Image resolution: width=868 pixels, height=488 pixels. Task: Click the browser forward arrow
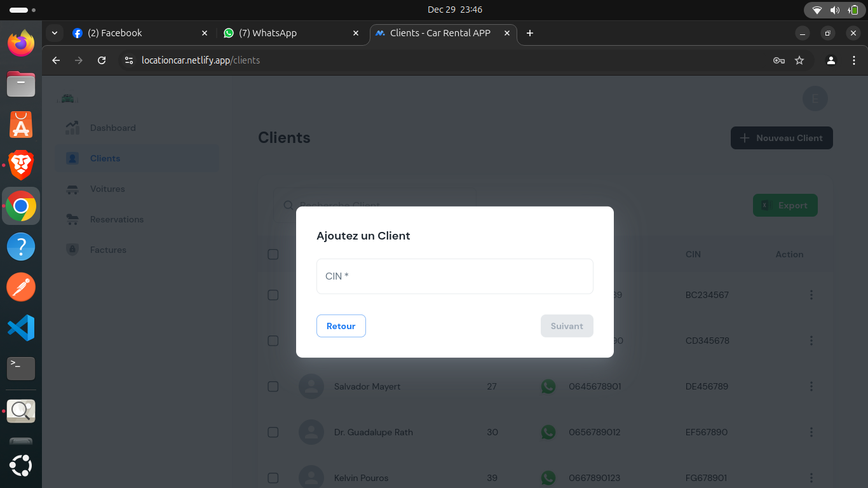click(x=79, y=60)
